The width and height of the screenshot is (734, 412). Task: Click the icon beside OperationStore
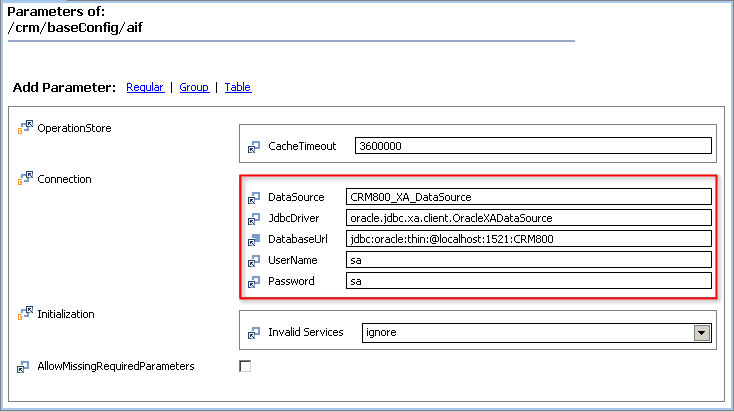pyautogui.click(x=25, y=128)
